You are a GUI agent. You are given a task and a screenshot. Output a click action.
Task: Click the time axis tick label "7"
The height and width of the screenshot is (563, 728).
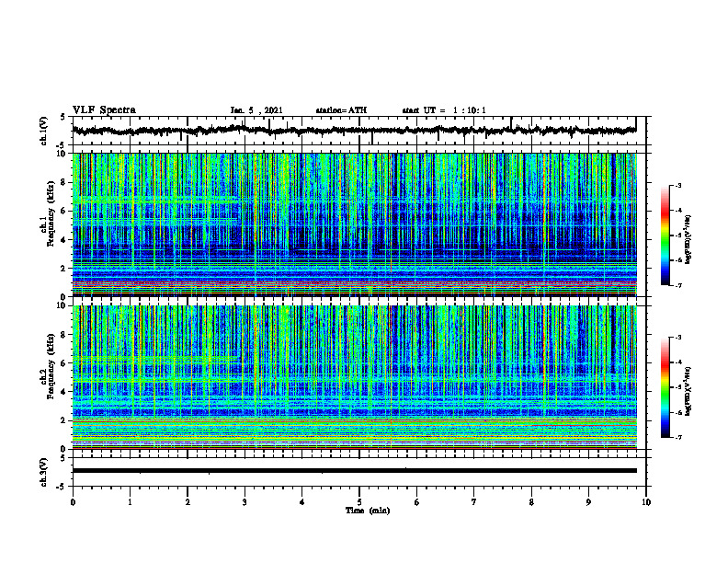pyautogui.click(x=474, y=502)
